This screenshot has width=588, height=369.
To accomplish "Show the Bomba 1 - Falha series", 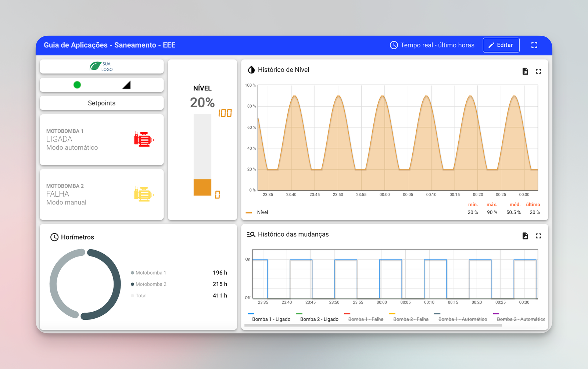I will [x=365, y=319].
